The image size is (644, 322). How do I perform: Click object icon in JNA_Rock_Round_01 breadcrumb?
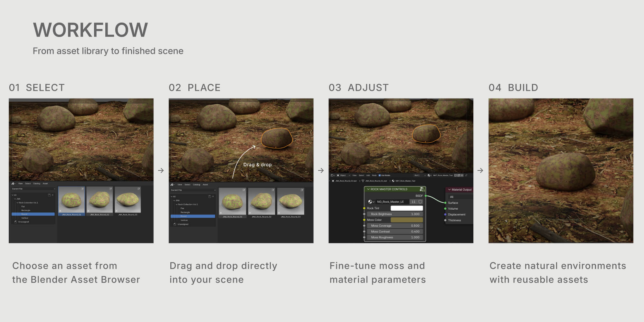tap(333, 181)
